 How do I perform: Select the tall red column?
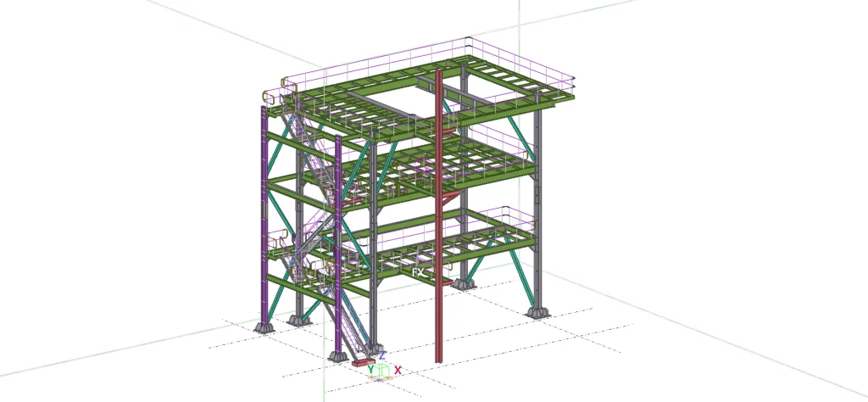click(x=438, y=216)
